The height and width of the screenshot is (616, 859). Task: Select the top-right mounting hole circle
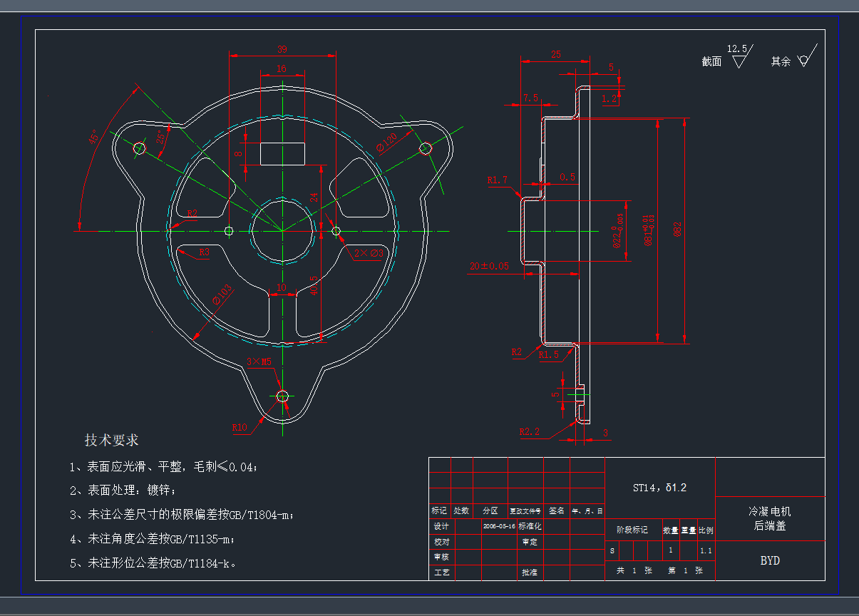pyautogui.click(x=426, y=148)
